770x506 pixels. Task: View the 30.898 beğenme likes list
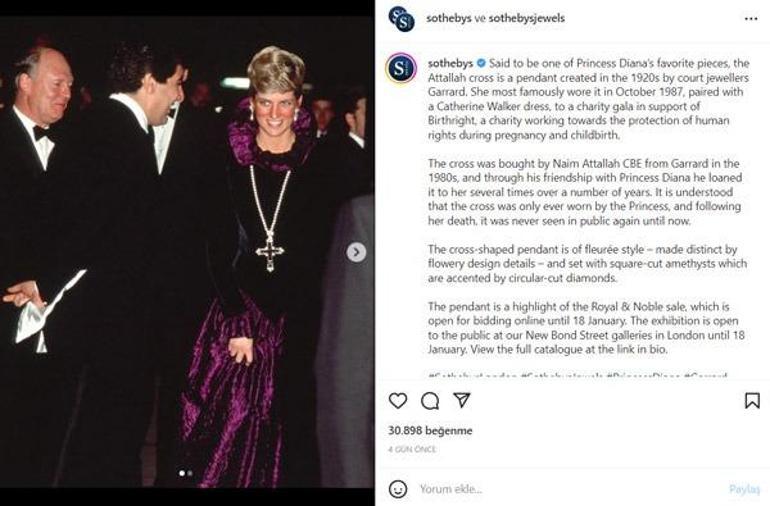pyautogui.click(x=430, y=431)
